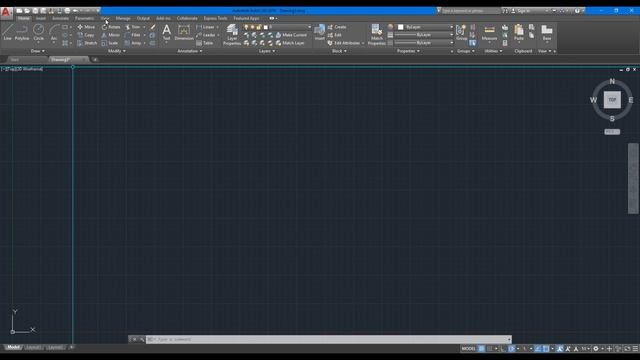Select the Group tool
640x360 pixels.
tap(461, 32)
